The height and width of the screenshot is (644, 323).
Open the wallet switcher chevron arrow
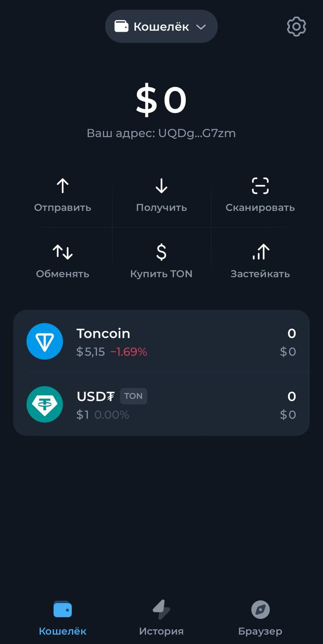pos(201,27)
